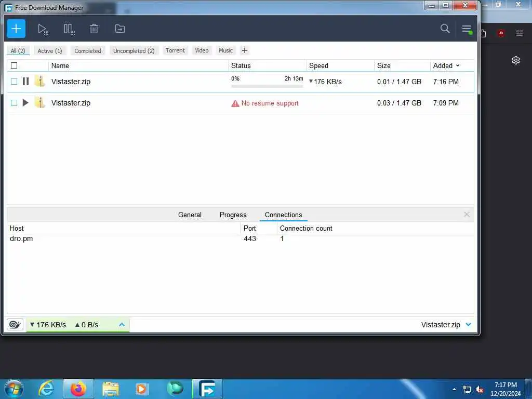532x399 pixels.
Task: Click the muted volume tray icon
Action: click(x=480, y=390)
